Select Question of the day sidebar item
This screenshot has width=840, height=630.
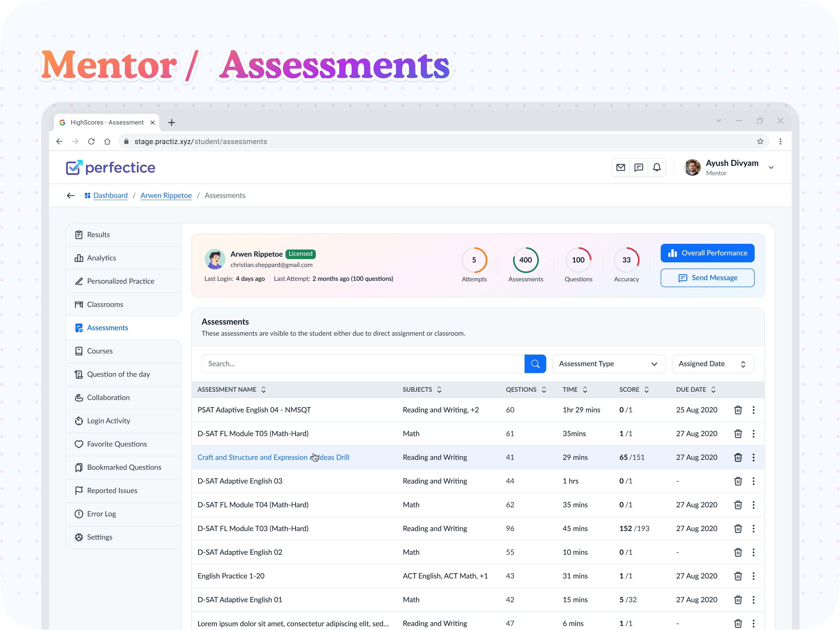[118, 374]
